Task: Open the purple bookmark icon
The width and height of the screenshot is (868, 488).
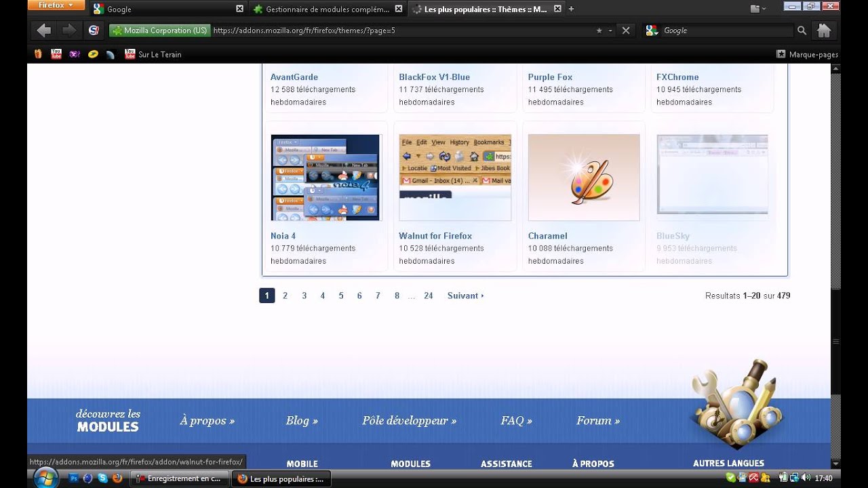Action: point(75,54)
